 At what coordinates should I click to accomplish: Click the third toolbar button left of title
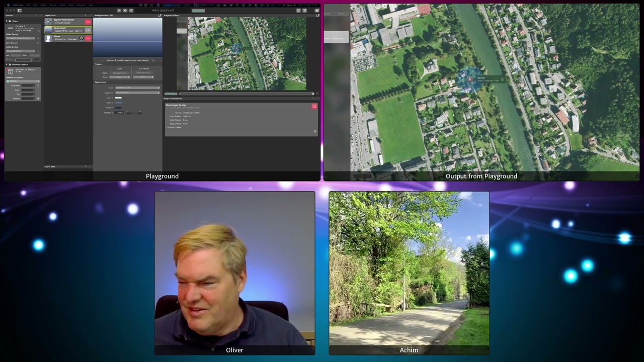[x=131, y=10]
